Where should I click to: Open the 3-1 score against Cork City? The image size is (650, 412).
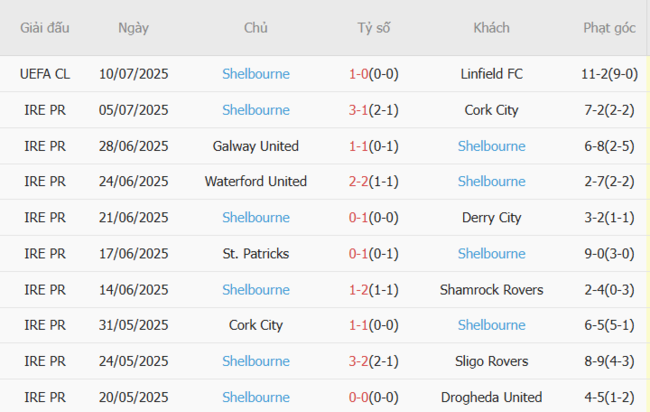[x=359, y=110]
